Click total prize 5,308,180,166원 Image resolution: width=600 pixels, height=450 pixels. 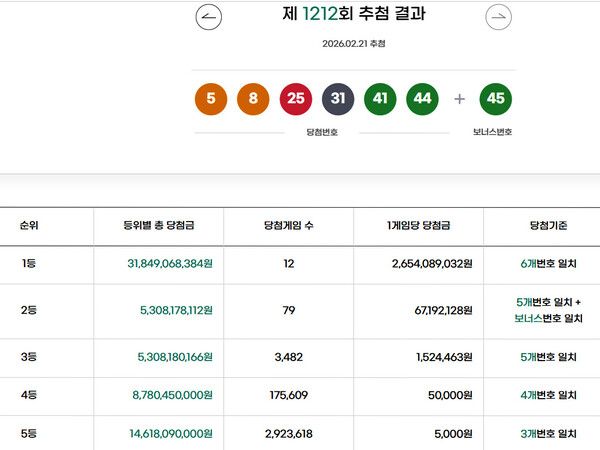[175, 357]
